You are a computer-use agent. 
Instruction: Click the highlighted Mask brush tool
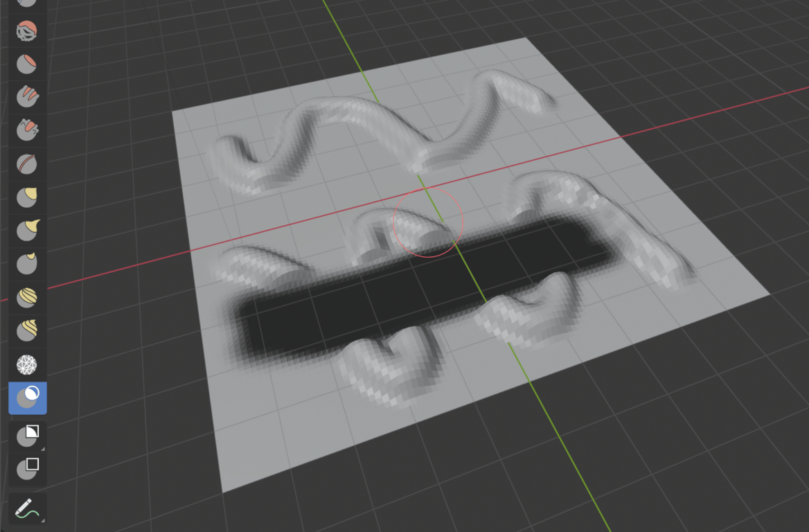27,398
